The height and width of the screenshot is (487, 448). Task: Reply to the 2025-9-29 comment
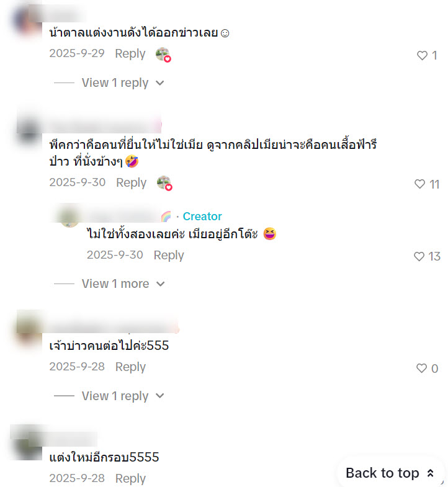[x=130, y=54]
